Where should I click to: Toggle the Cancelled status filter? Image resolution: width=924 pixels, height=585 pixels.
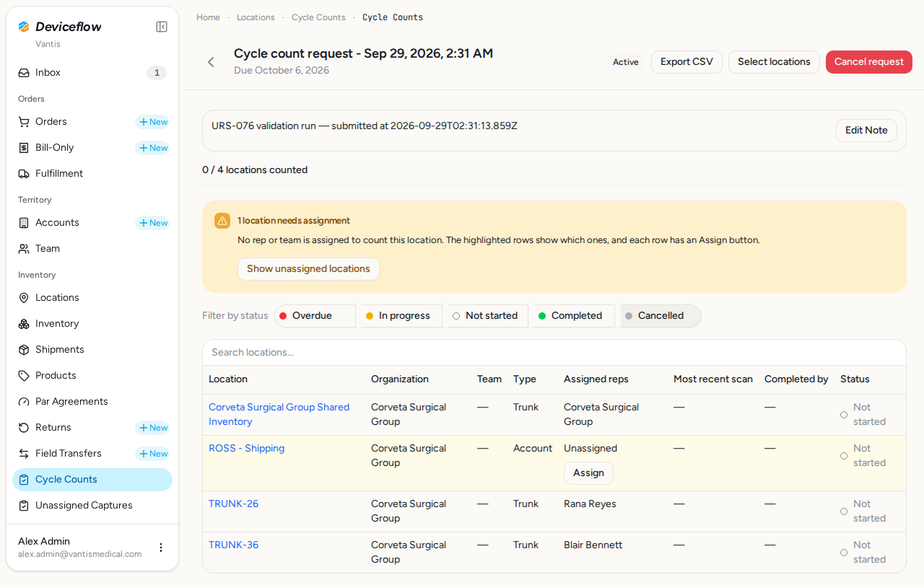[661, 316]
